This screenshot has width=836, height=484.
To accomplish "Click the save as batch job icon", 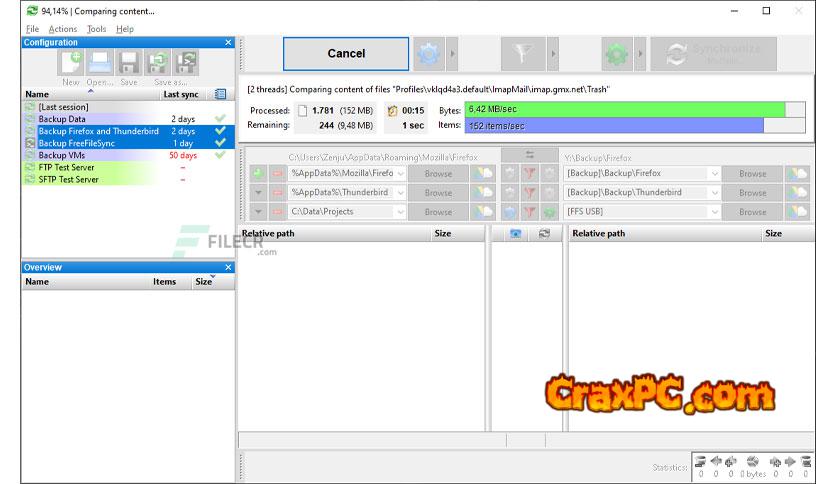I will click(186, 63).
